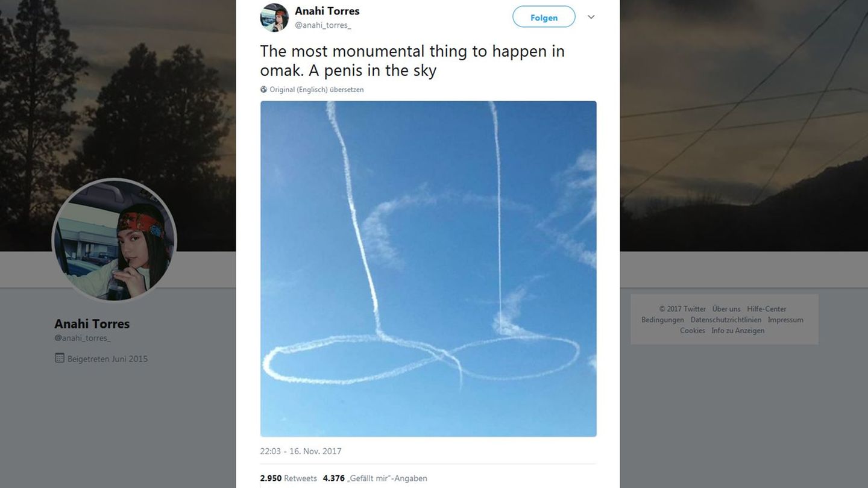Open the large round profile picture
The image size is (868, 488).
click(115, 240)
